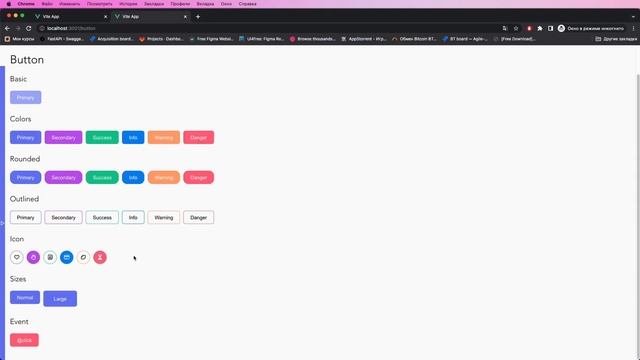The width and height of the screenshot is (640, 360).
Task: Click the Colors Info button
Action: pos(133,138)
